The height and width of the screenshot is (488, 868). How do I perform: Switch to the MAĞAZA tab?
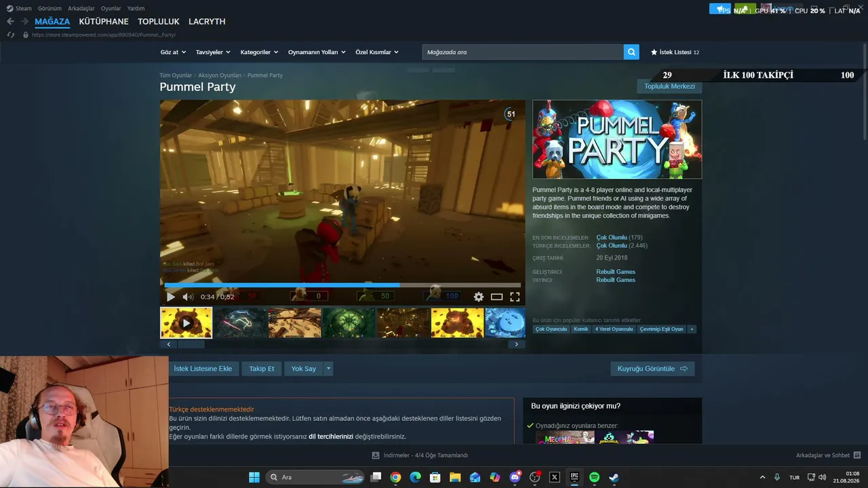pyautogui.click(x=52, y=22)
